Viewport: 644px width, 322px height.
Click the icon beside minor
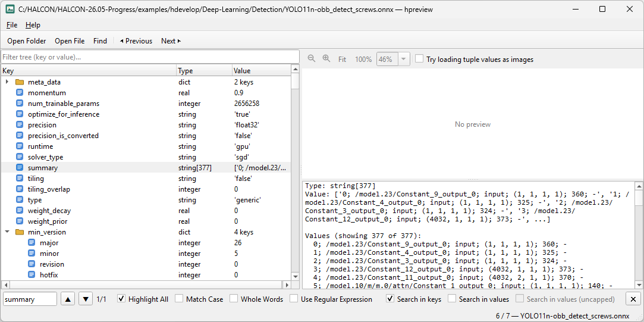(x=32, y=254)
